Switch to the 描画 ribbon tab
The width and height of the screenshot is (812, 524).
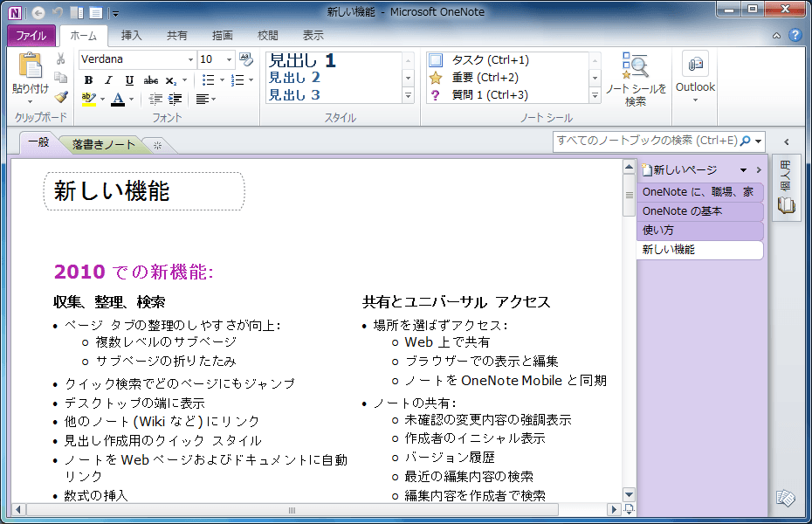222,36
